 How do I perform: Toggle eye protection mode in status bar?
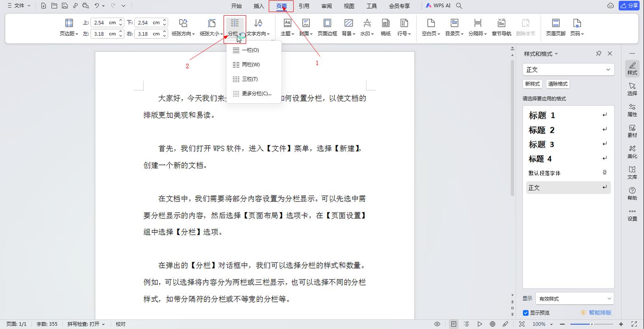click(x=437, y=324)
